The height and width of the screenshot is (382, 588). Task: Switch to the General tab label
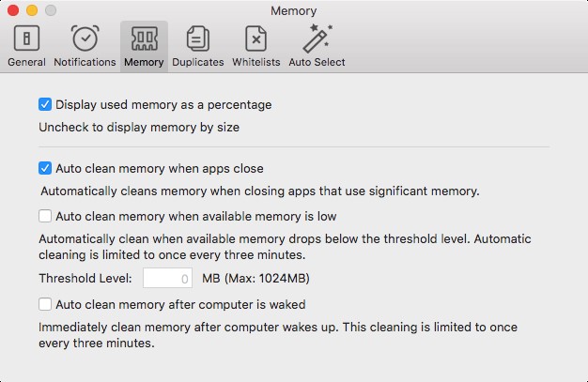pyautogui.click(x=26, y=63)
